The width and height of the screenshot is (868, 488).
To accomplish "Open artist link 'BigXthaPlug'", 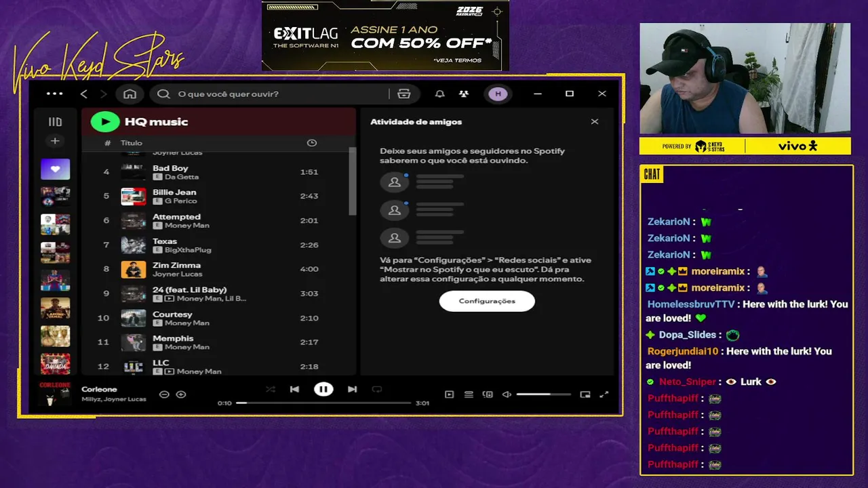I will [x=188, y=250].
